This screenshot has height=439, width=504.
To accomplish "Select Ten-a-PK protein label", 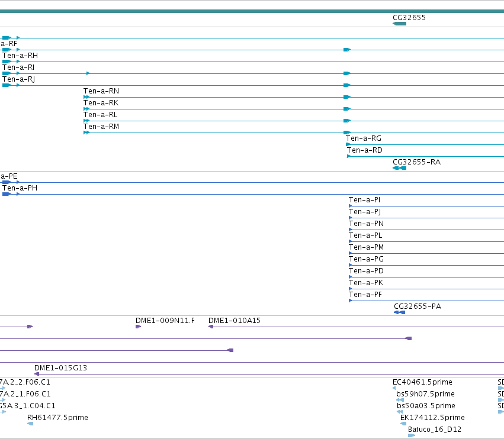I will tap(366, 283).
